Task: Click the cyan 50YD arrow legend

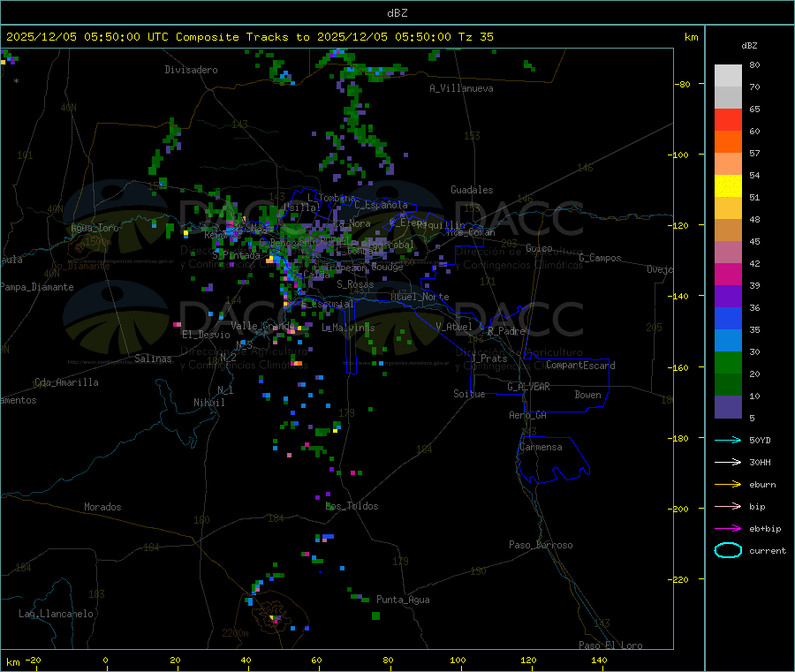Action: tap(728, 440)
